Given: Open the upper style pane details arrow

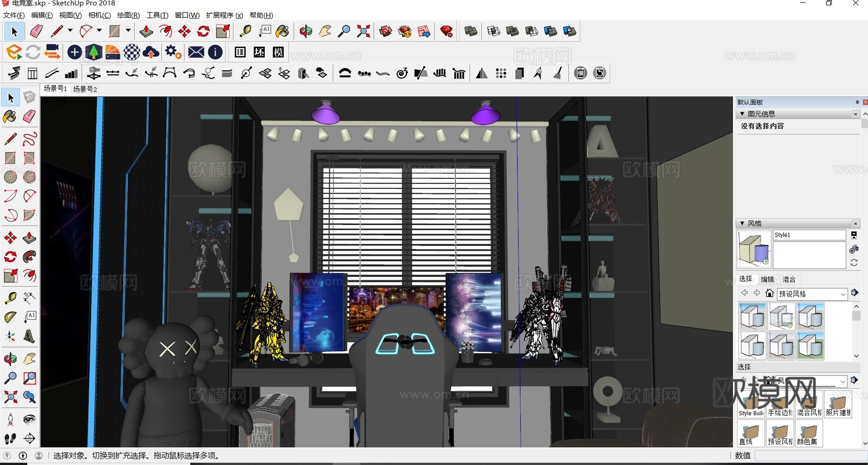Looking at the screenshot, I should [x=854, y=293].
